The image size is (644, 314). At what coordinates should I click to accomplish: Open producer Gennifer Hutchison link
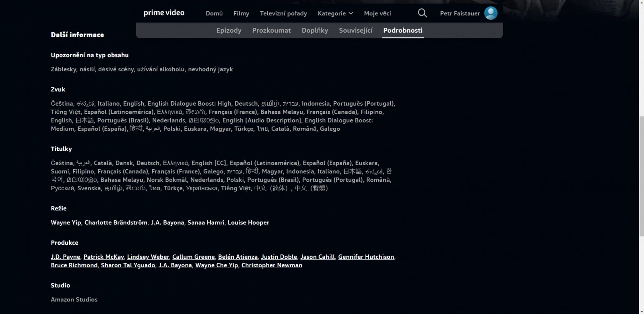[x=366, y=257]
